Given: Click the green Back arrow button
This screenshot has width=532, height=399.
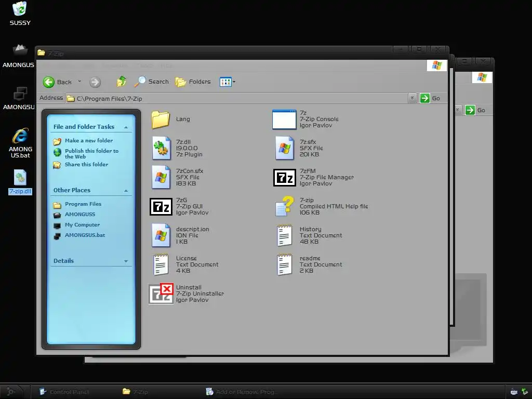Looking at the screenshot, I should tap(48, 82).
